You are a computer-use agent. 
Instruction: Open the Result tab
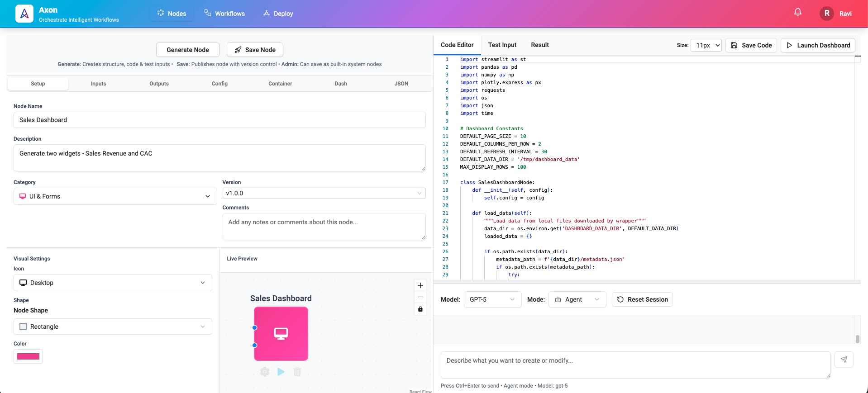(x=540, y=45)
